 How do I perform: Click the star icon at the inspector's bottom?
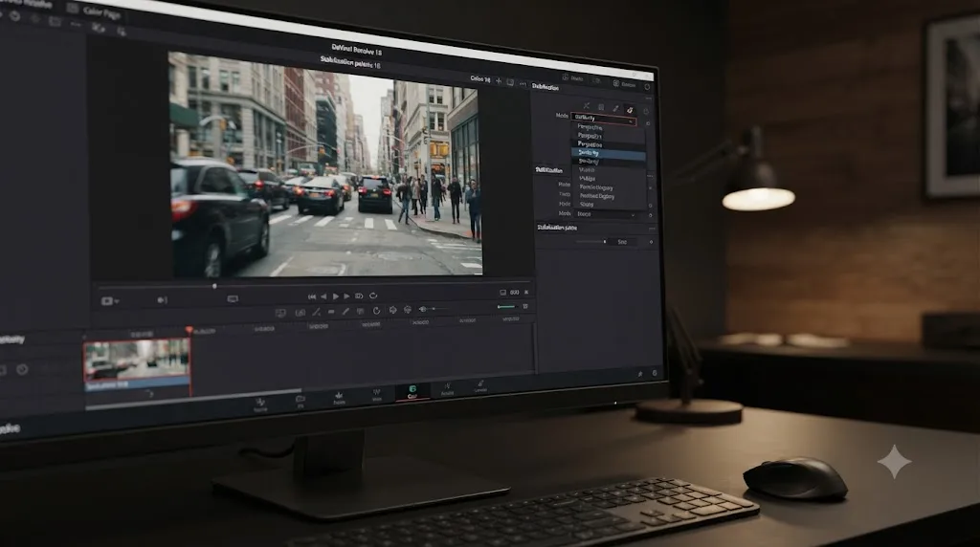640,373
